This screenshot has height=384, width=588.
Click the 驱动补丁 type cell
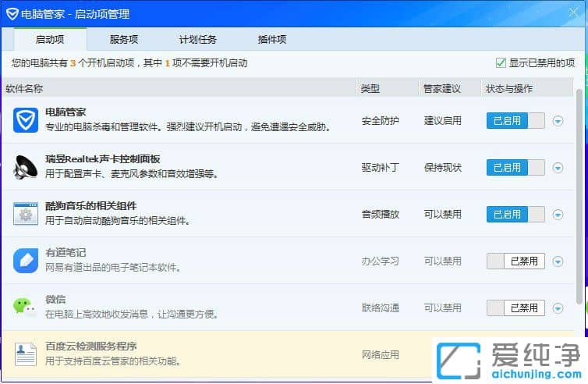381,167
